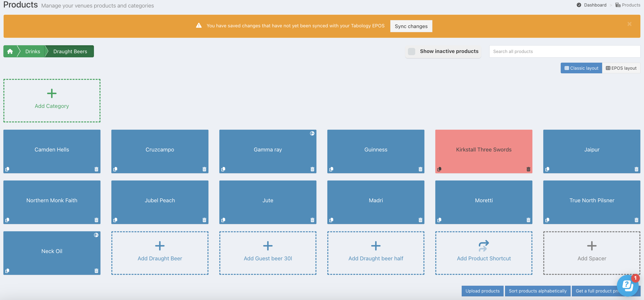644x300 pixels.
Task: Copy the Guinness product tile
Action: click(x=331, y=169)
